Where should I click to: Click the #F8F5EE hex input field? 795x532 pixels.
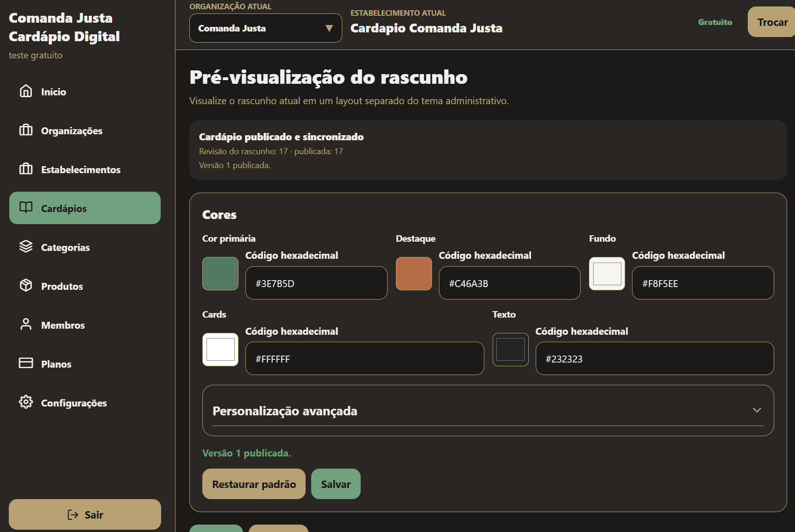click(703, 283)
